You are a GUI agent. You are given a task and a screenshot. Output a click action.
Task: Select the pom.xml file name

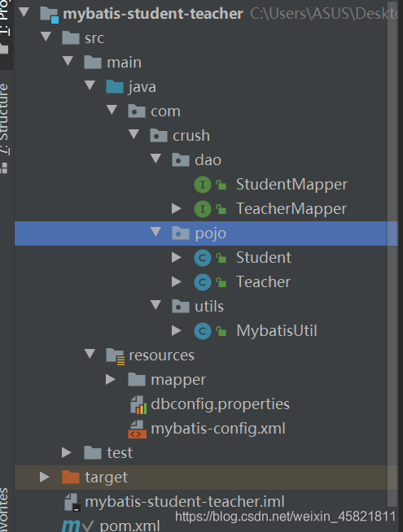[x=129, y=525]
